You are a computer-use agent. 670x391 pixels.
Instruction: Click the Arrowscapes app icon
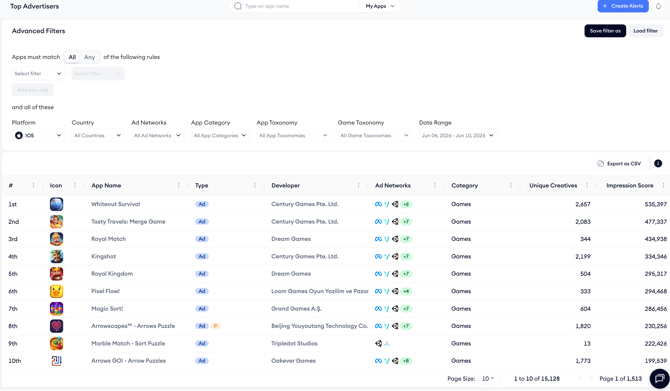pyautogui.click(x=56, y=326)
